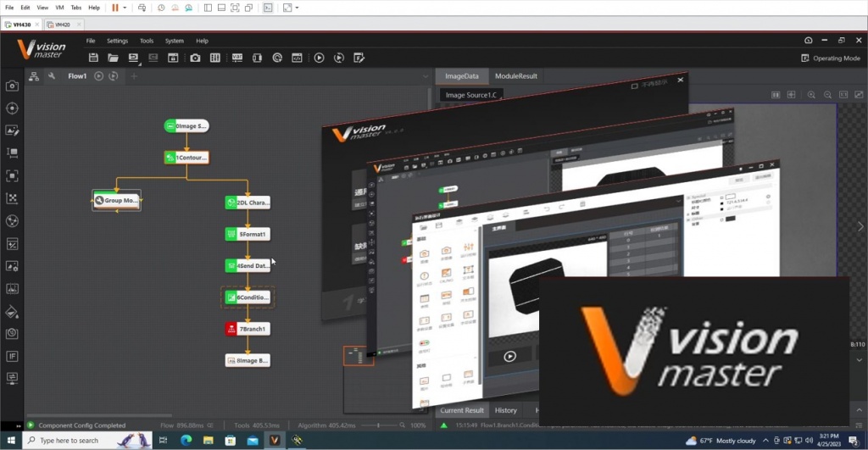Select the 7Branch1 node
Image resolution: width=868 pixels, height=450 pixels.
tap(248, 329)
